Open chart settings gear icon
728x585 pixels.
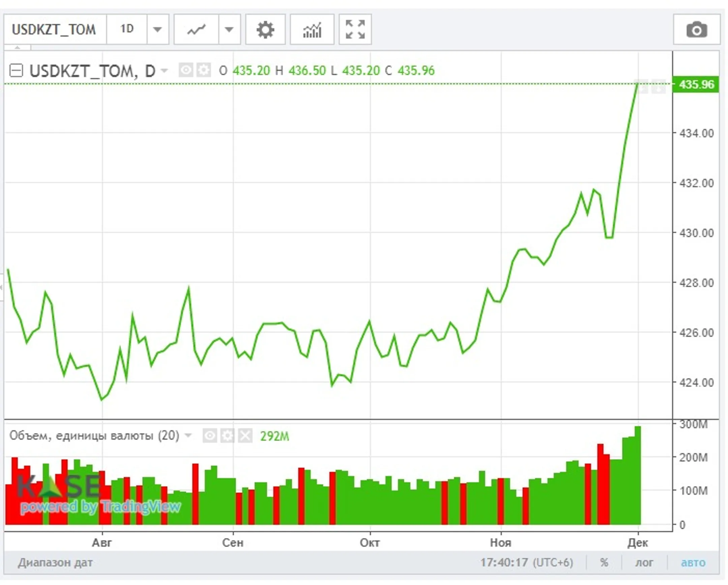tap(265, 30)
